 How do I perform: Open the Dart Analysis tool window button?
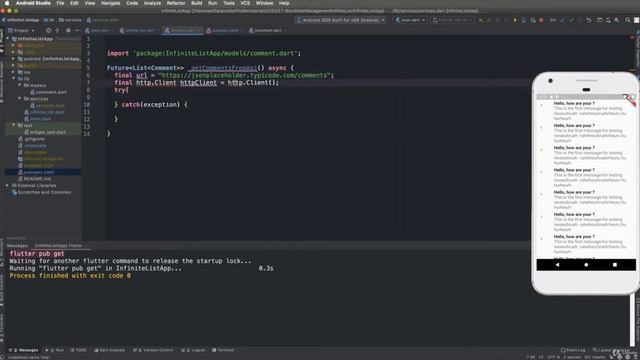(110, 350)
